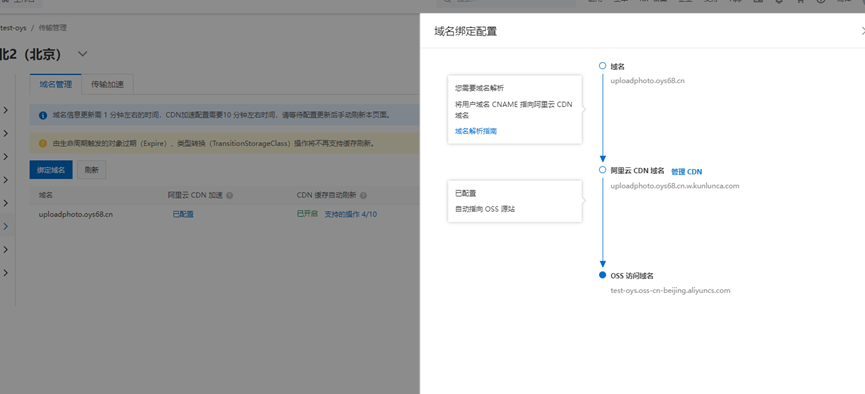
Task: Click the blue highlighted chevron in the left sidebar
Action: (x=6, y=226)
